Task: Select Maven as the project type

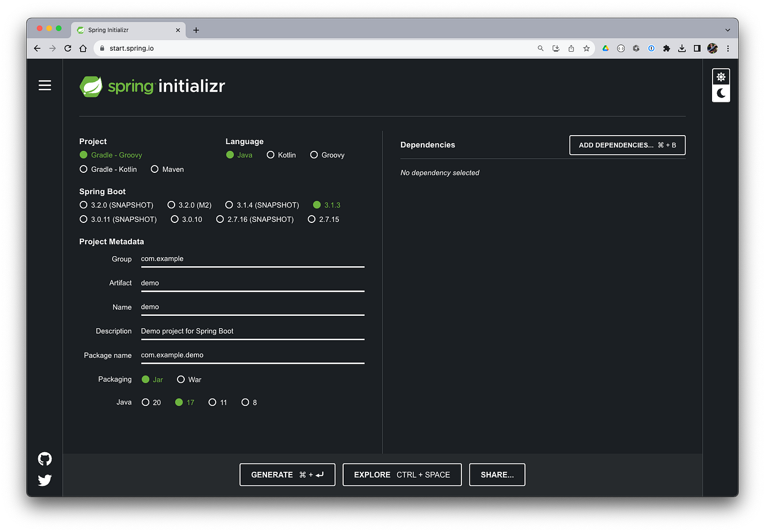Action: 154,169
